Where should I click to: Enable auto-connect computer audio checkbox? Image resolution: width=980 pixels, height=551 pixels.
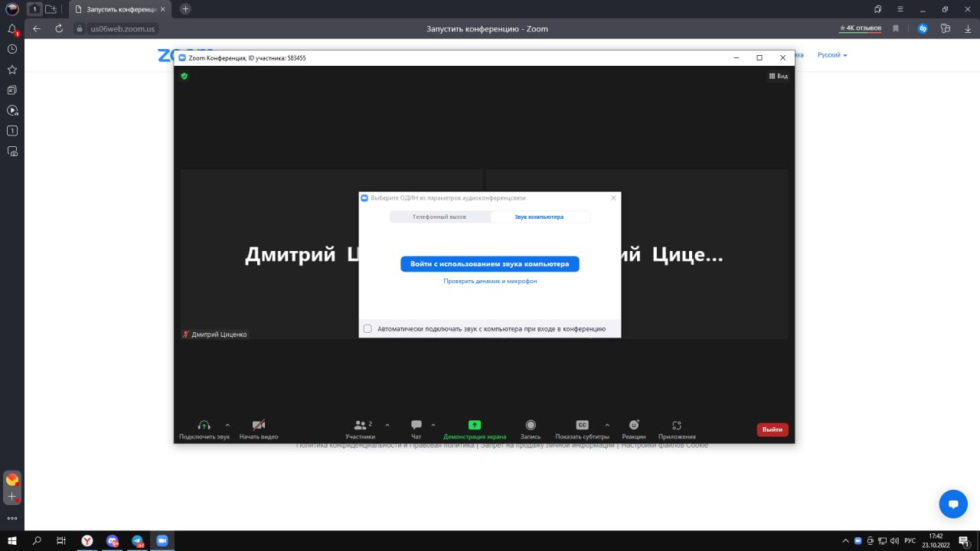pyautogui.click(x=367, y=328)
